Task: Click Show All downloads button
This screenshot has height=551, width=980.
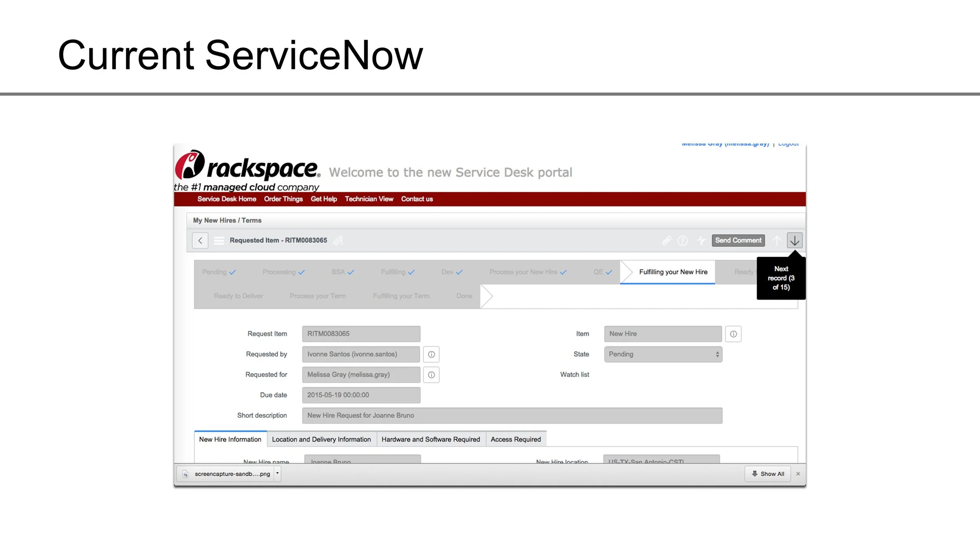Action: (x=768, y=474)
